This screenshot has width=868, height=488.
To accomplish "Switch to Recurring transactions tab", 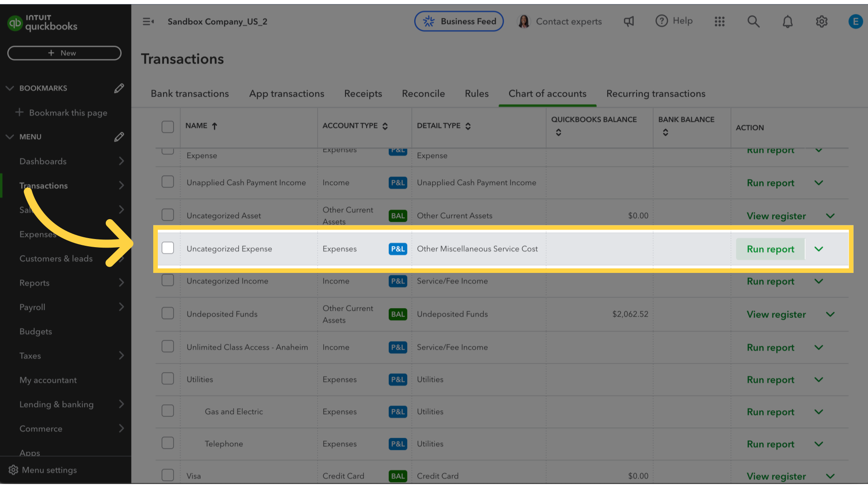I will (x=656, y=94).
